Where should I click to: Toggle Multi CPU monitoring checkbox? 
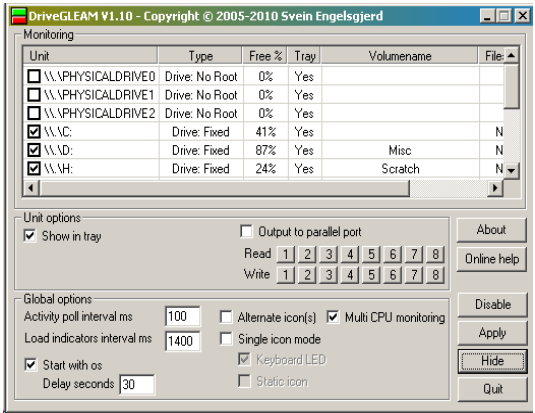pos(333,317)
